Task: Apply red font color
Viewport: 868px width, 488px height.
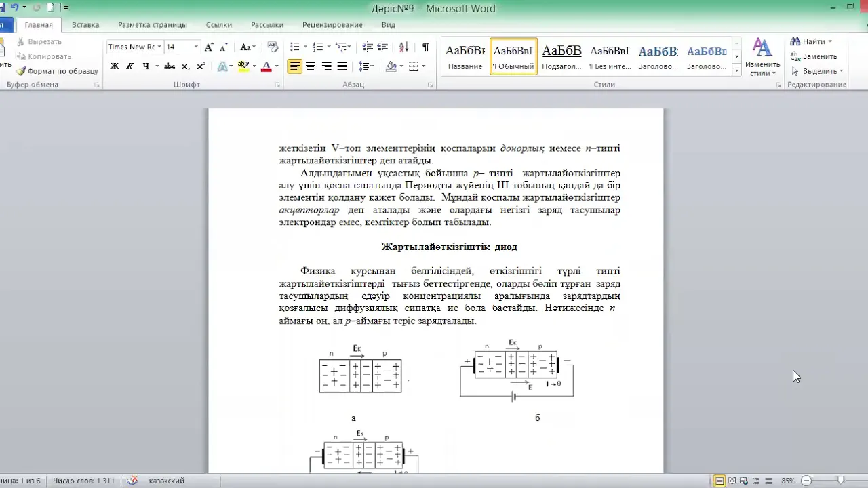Action: pos(267,66)
